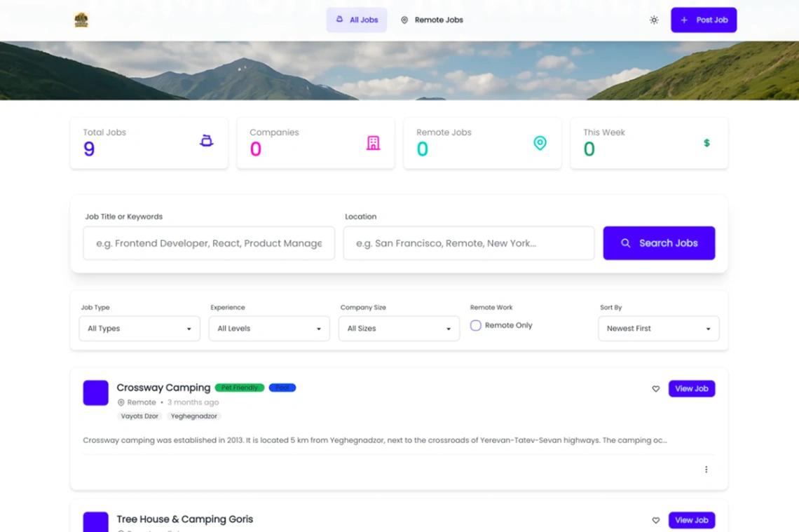Click the Yeghegnadzor tag
Image resolution: width=799 pixels, height=532 pixels.
pyautogui.click(x=194, y=416)
